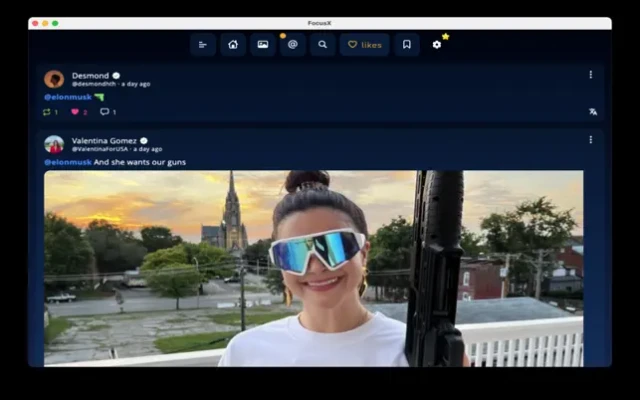
Task: Click @elonmusk mention in Valentina's post
Action: coord(68,162)
